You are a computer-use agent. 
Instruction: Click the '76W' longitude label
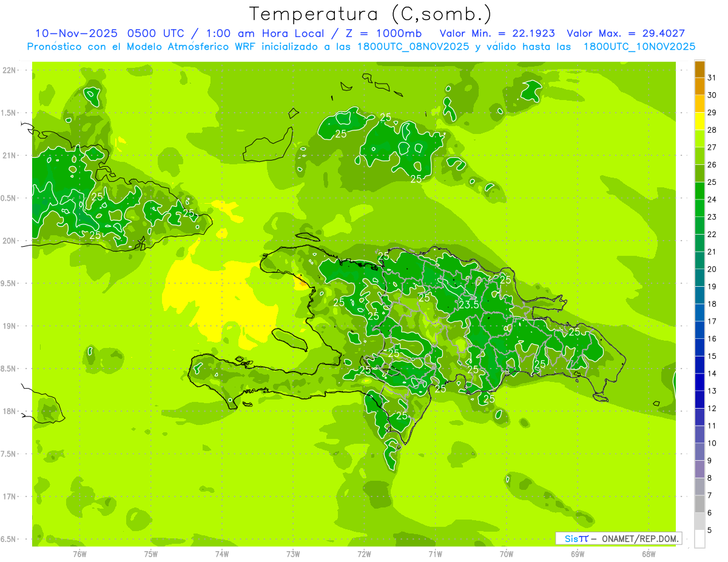click(x=79, y=554)
